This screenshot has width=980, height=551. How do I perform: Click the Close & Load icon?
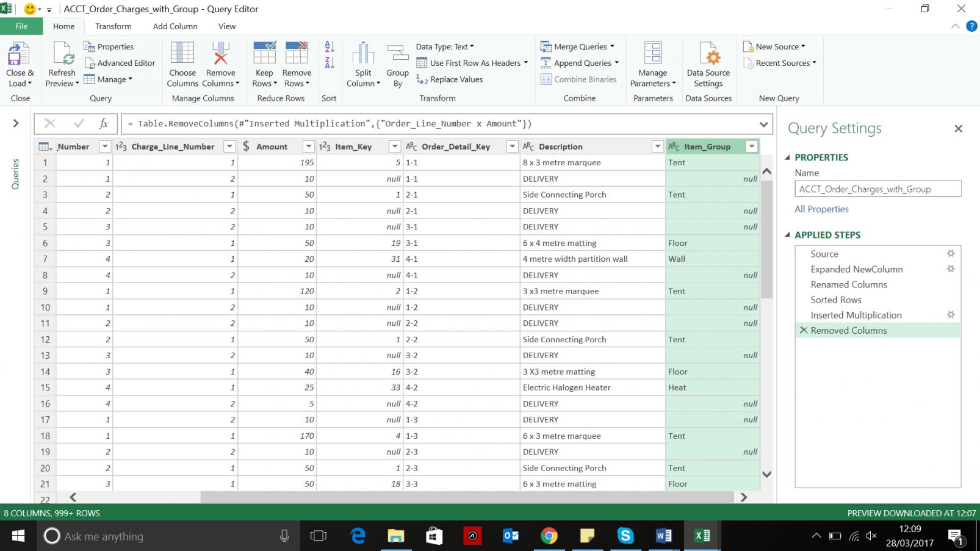click(x=18, y=54)
